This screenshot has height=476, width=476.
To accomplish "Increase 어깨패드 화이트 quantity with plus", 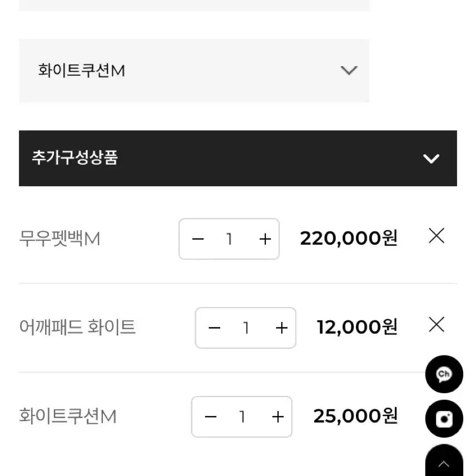I will (x=282, y=328).
